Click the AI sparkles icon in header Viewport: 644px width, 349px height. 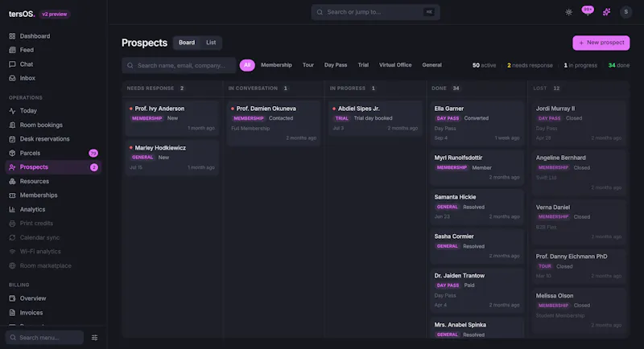click(x=607, y=12)
